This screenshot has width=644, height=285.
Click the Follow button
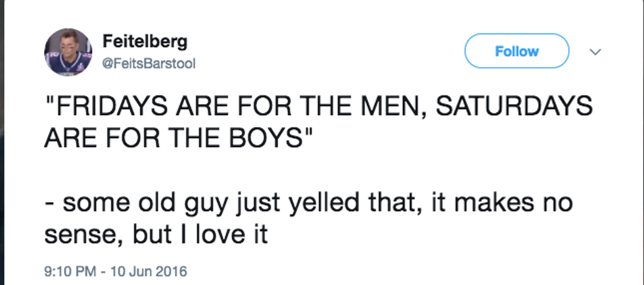(x=517, y=51)
